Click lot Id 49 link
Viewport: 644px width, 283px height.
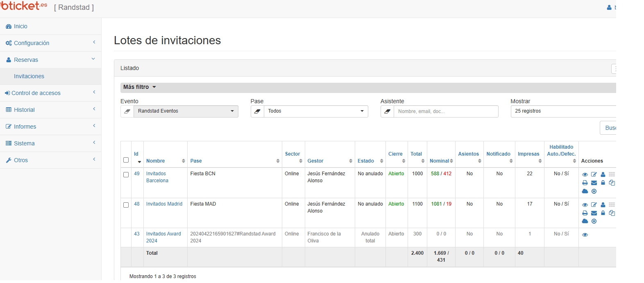tap(137, 174)
